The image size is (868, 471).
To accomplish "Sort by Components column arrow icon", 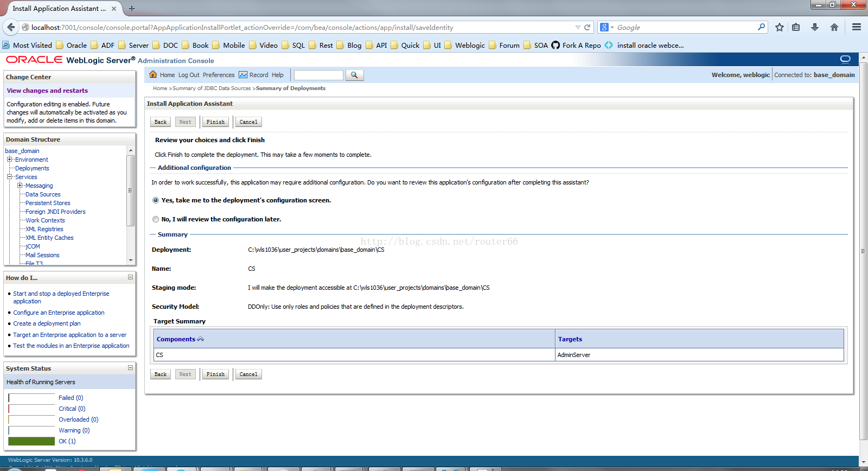I will pos(201,339).
